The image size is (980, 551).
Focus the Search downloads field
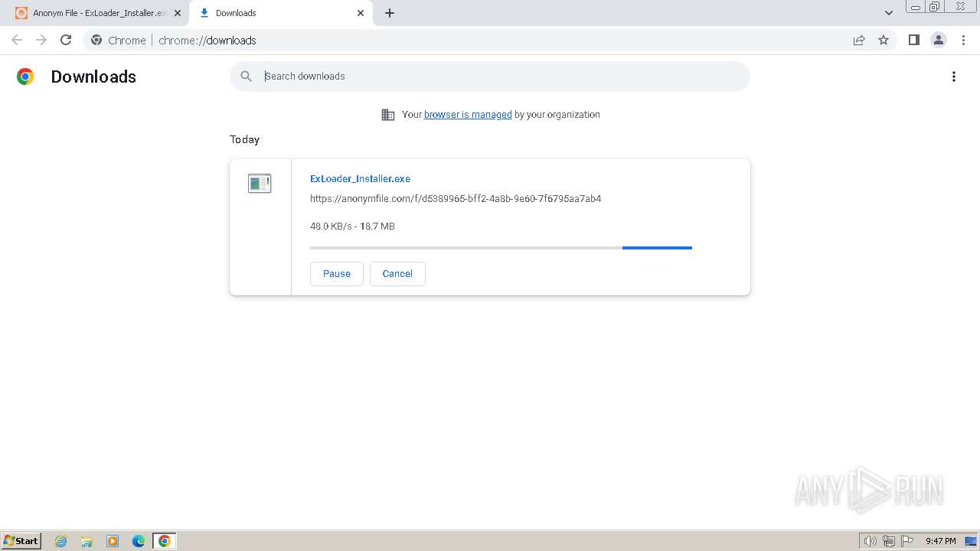point(490,77)
